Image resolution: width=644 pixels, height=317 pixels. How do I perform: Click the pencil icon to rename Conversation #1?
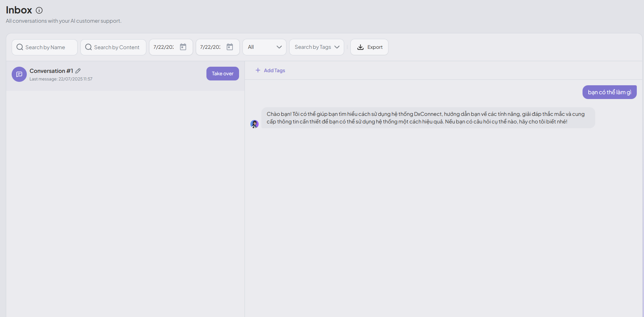click(78, 71)
